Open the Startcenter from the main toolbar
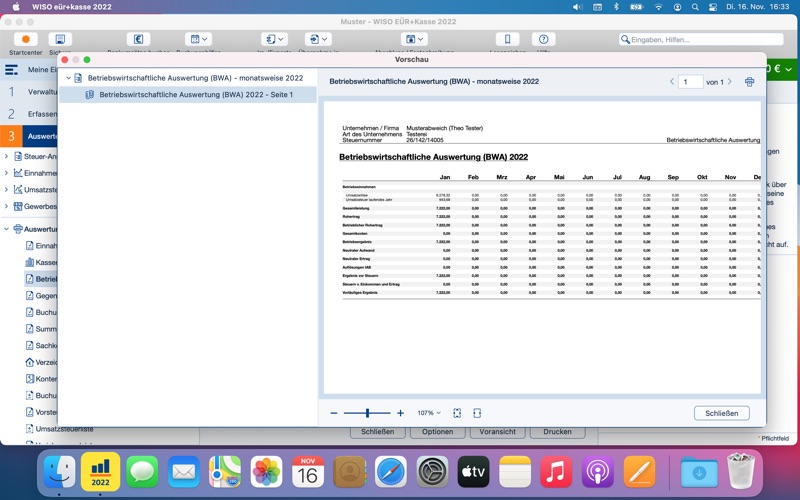Screen dimensions: 800x500 26,39
